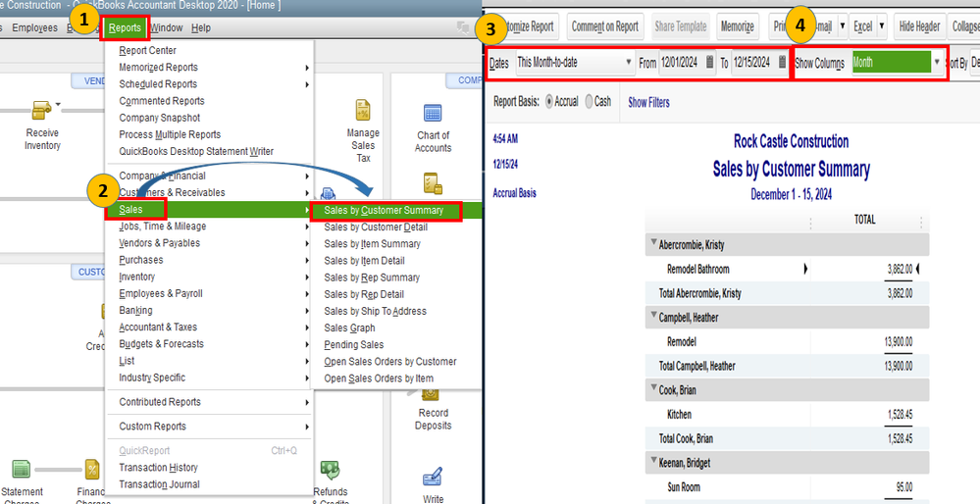Click the Memorize button
This screenshot has width=980, height=504.
(738, 26)
